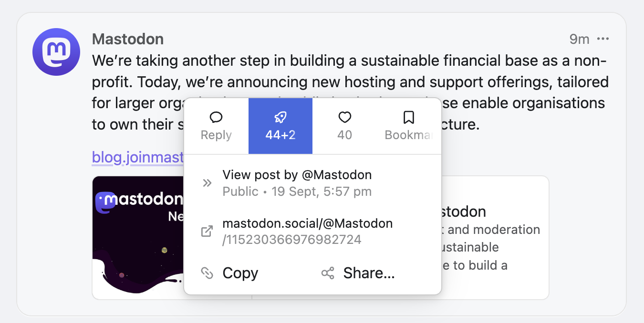Click the external link arrow icon

coord(207,232)
